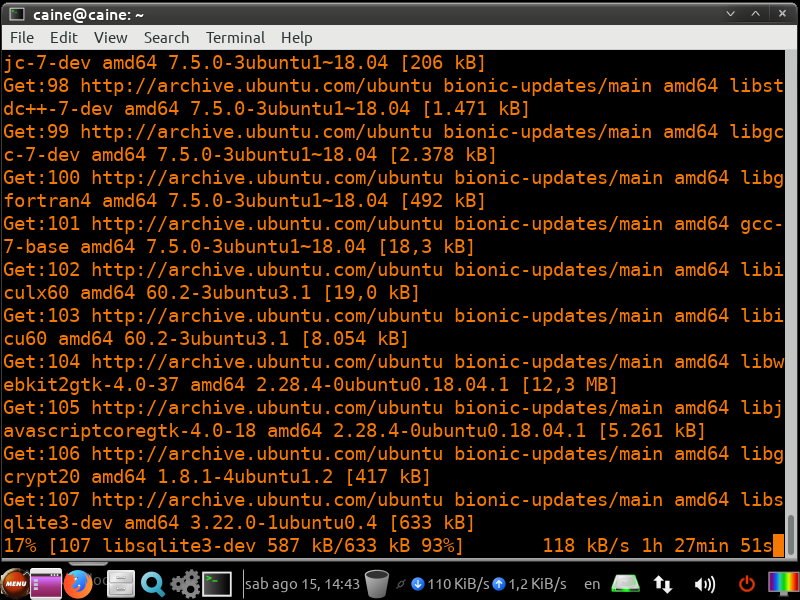
Task: Maximize the terminal using the up chevron
Action: pyautogui.click(x=755, y=14)
